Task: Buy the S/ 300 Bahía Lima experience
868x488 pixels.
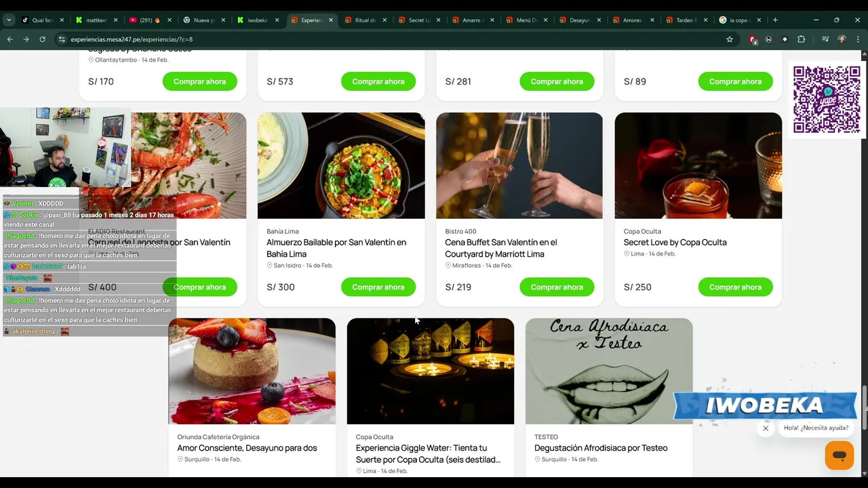Action: [378, 287]
